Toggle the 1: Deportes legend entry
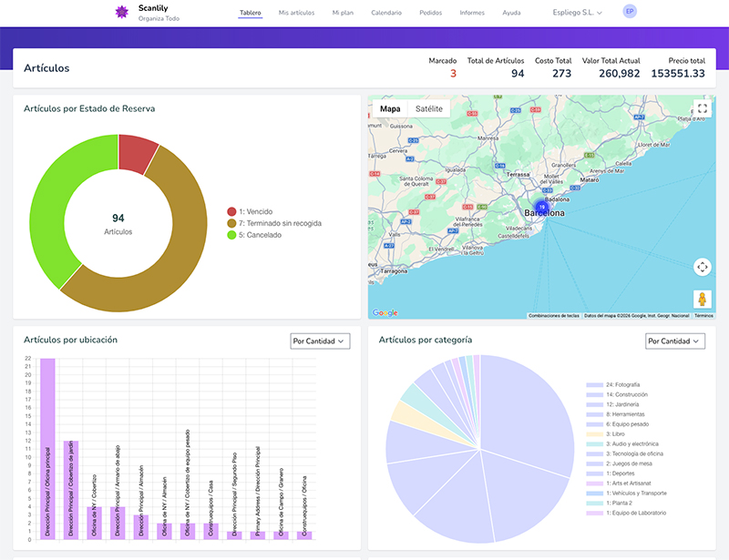729x560 pixels. pyautogui.click(x=611, y=473)
